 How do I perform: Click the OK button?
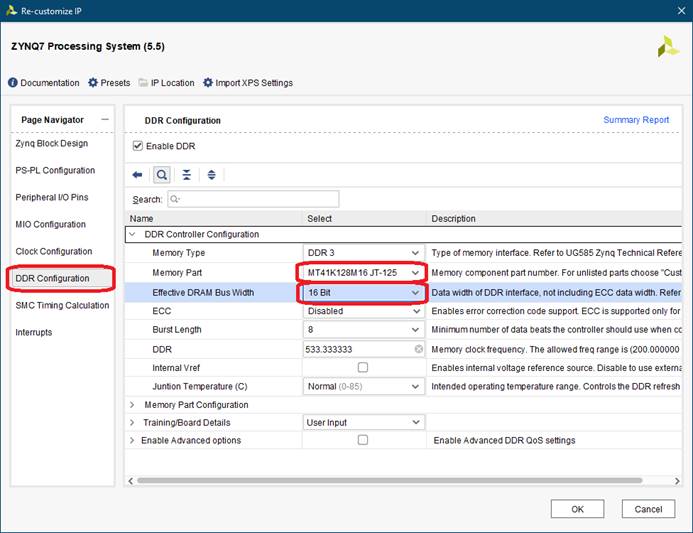578,509
